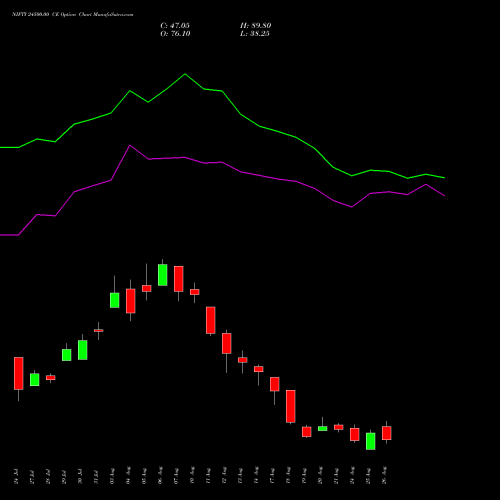Screen dimensions: 500x500
Task: Click the long red candlestick for 18 Aug
Action: pyautogui.click(x=291, y=406)
